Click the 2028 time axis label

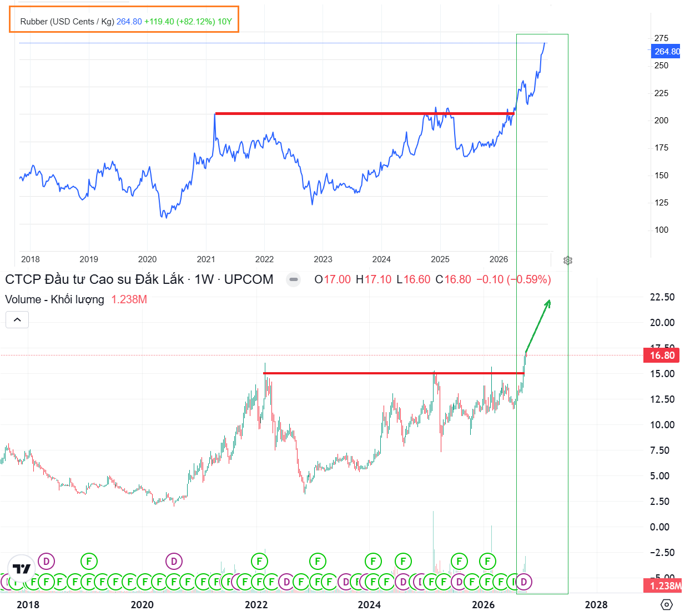tap(596, 604)
